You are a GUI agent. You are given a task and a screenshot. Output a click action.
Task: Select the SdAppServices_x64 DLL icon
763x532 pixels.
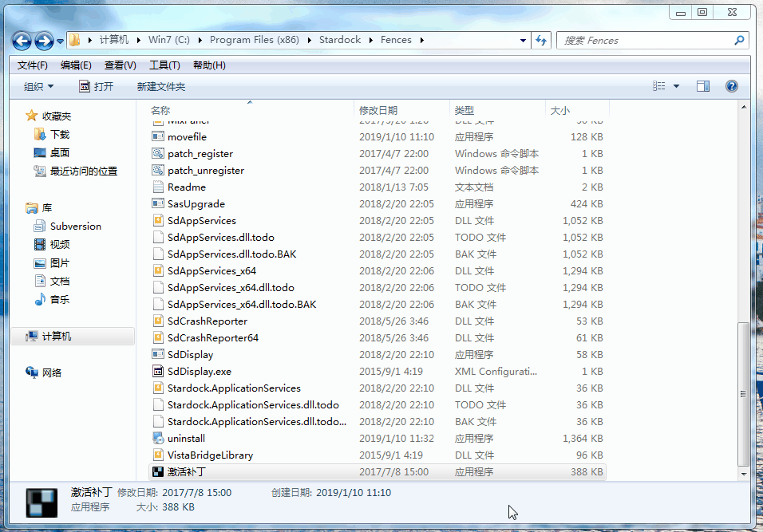[158, 271]
